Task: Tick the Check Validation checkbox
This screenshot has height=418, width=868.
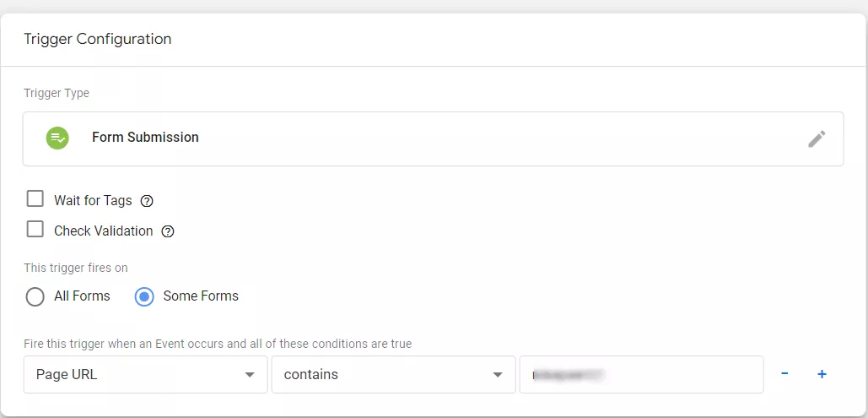Action: (x=35, y=229)
